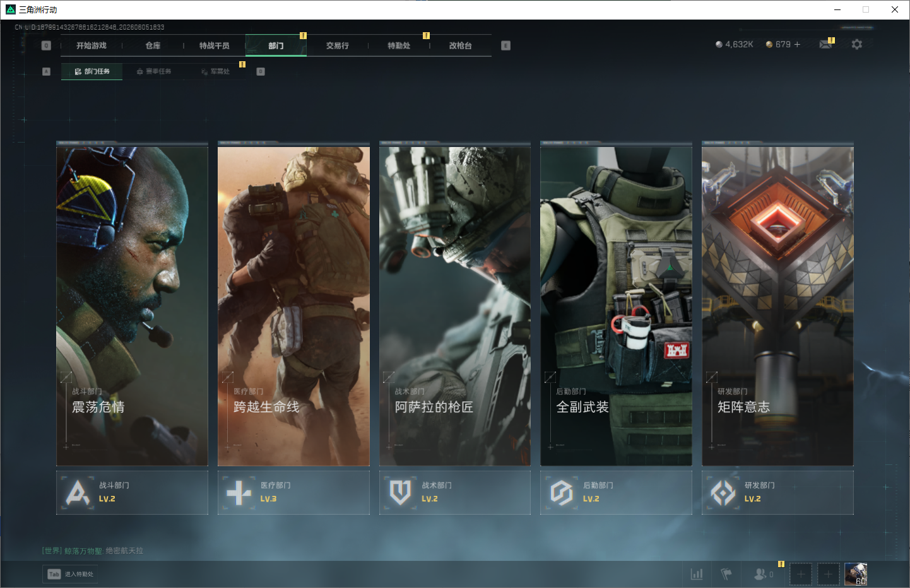This screenshot has width=910, height=588.
Task: Open the 赛季任务 sub-tab
Action: pyautogui.click(x=153, y=71)
